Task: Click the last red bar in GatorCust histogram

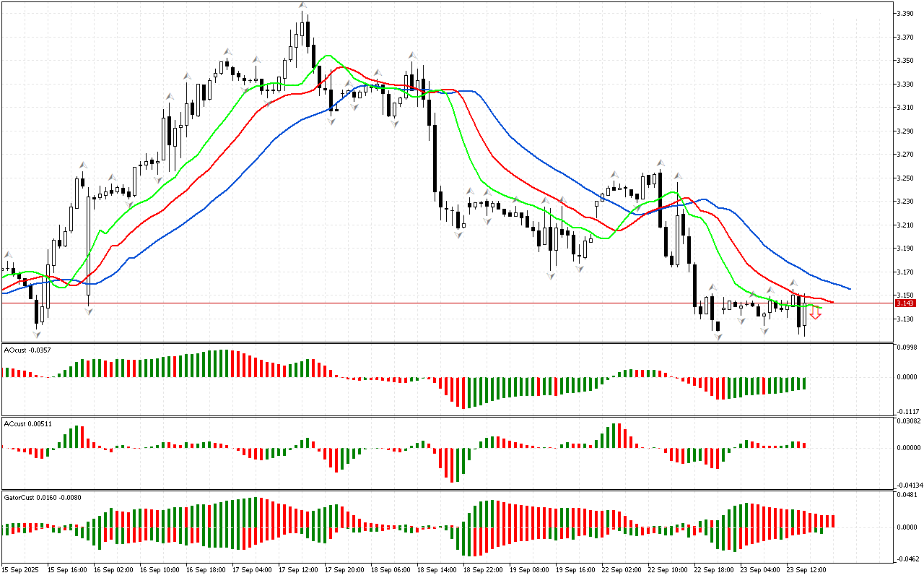Action: pyautogui.click(x=833, y=521)
